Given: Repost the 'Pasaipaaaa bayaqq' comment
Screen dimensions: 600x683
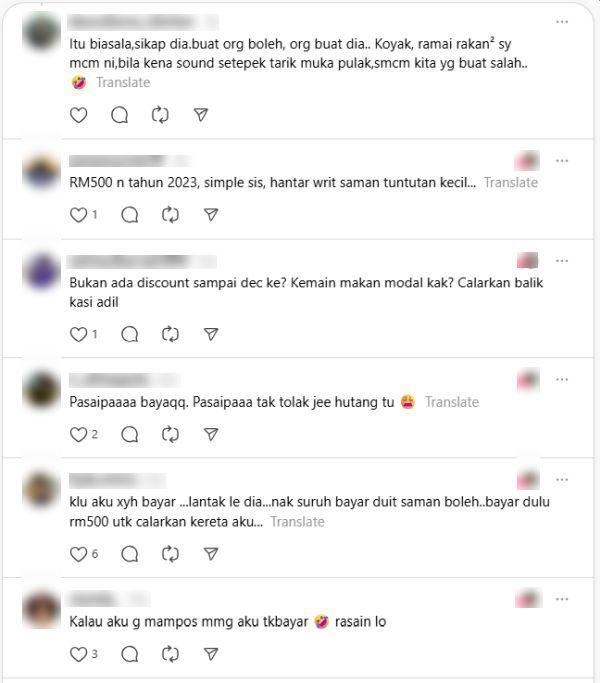Looking at the screenshot, I should (170, 434).
